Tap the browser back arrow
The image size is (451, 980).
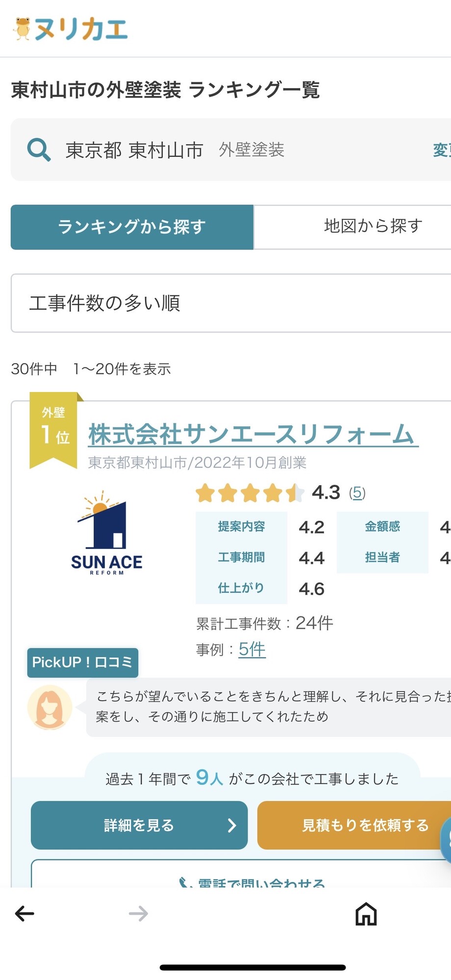pyautogui.click(x=25, y=913)
